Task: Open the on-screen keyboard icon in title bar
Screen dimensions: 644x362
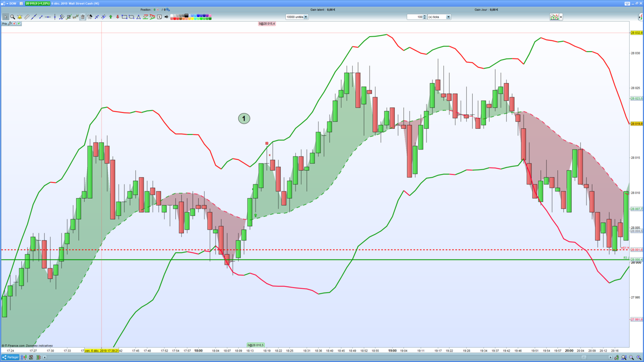Action: [x=627, y=3]
